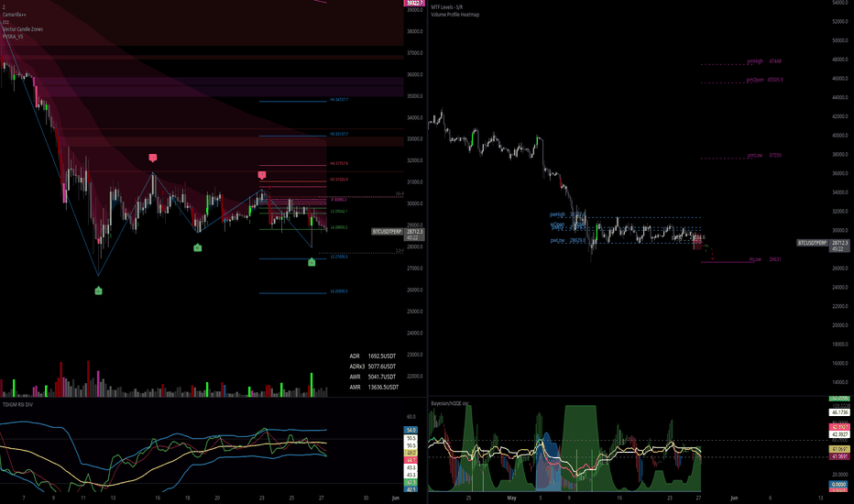Click the pmHigh 47448 level label
Viewport: 854px width, 504px height.
pyautogui.click(x=764, y=61)
